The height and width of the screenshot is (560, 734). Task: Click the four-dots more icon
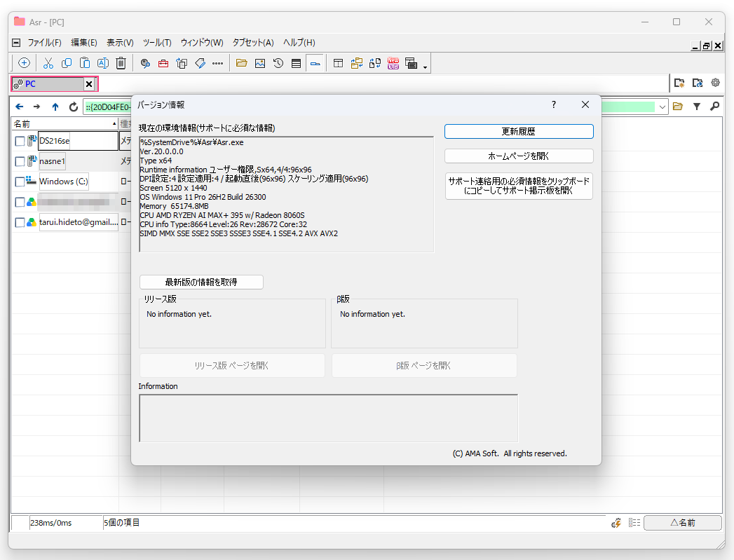tap(217, 63)
